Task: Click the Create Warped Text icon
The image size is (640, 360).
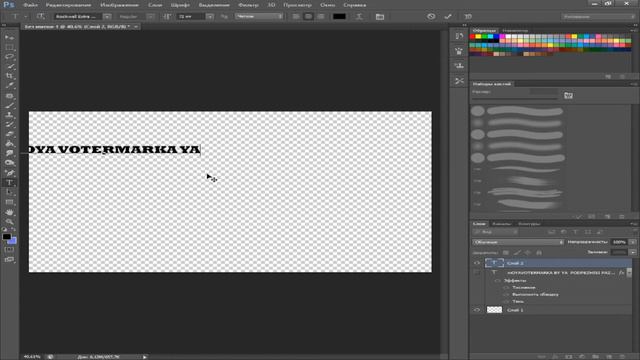Action: 359,17
